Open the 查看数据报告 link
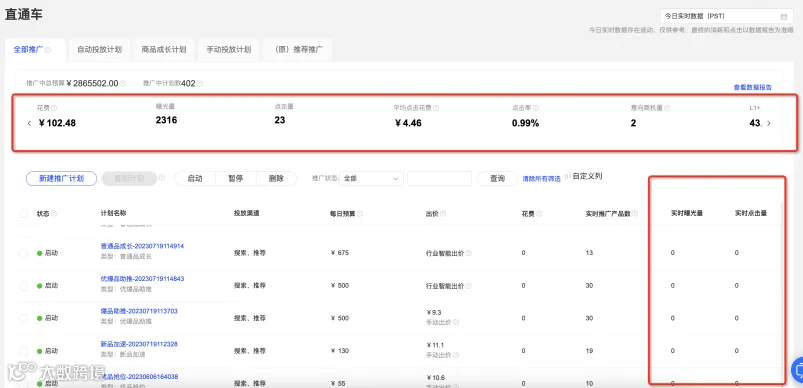 [x=753, y=88]
